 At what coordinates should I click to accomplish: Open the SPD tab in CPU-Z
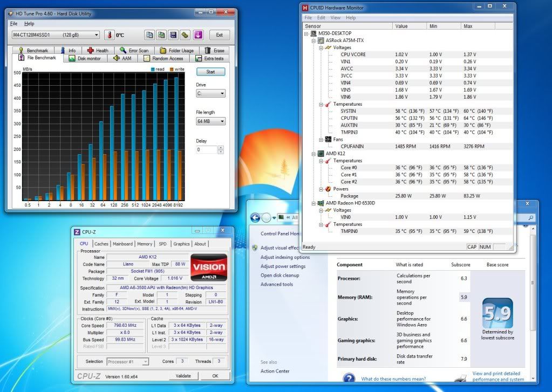click(x=162, y=244)
